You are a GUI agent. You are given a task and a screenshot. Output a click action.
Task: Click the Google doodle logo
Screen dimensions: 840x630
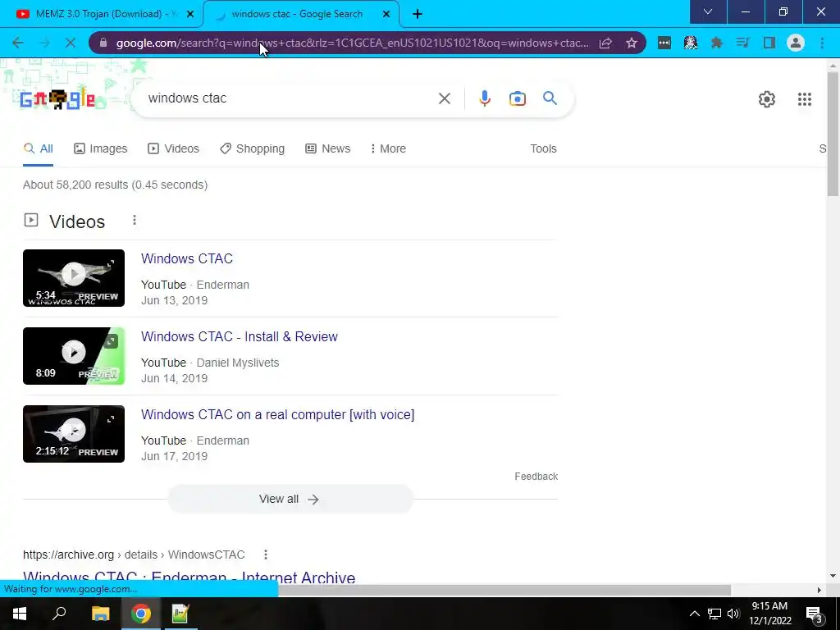click(57, 99)
